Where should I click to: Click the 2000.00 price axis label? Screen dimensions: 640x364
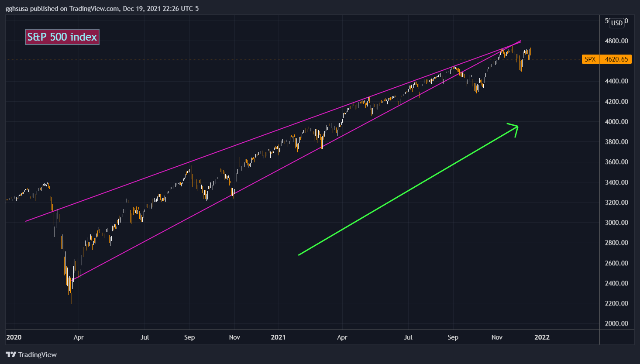click(x=616, y=323)
